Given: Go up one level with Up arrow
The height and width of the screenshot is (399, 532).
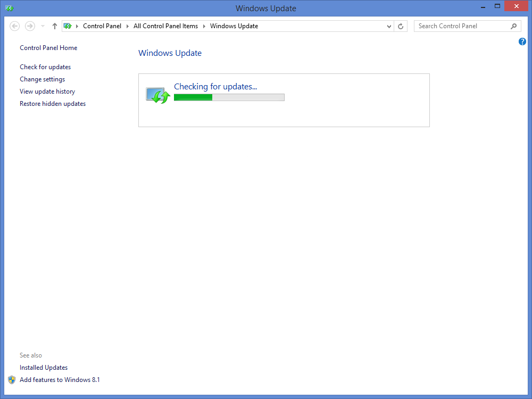Looking at the screenshot, I should click(55, 26).
